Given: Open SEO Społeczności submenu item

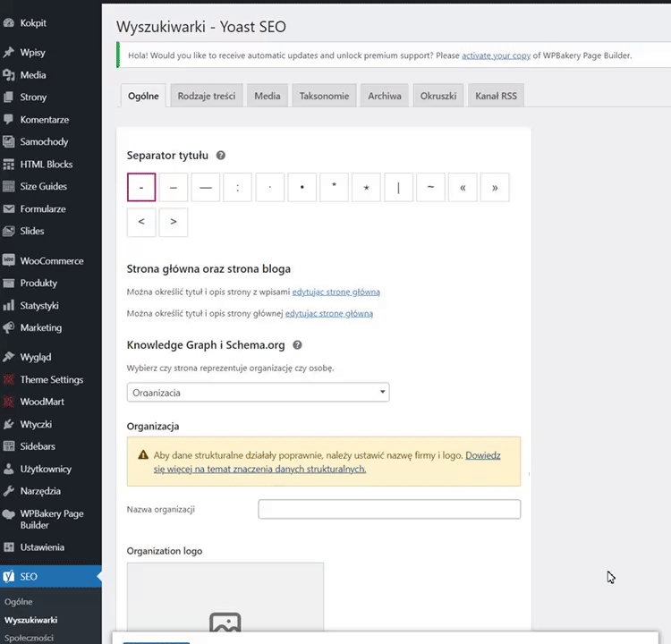Looking at the screenshot, I should pyautogui.click(x=29, y=638).
